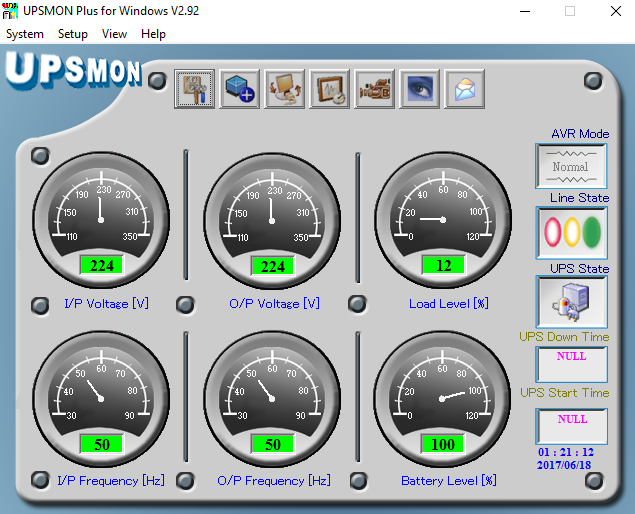Click the Load Level [%] label
Image resolution: width=635 pixels, height=514 pixels.
point(449,303)
